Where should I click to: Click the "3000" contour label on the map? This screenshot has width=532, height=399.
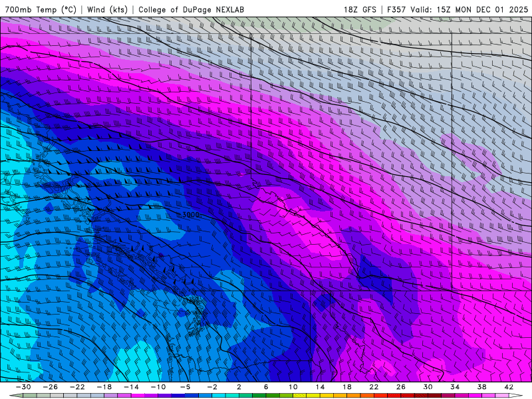click(x=191, y=215)
